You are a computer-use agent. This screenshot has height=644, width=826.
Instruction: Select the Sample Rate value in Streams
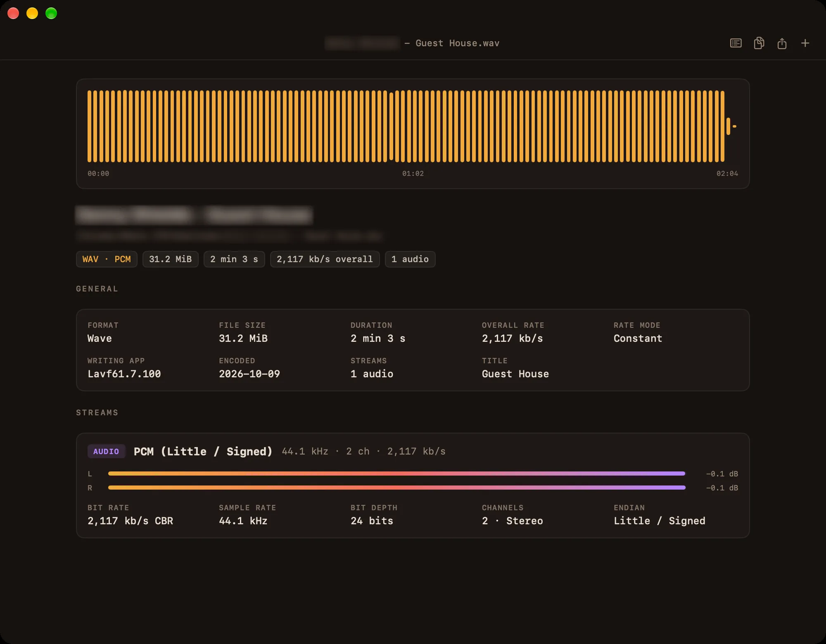(x=243, y=521)
